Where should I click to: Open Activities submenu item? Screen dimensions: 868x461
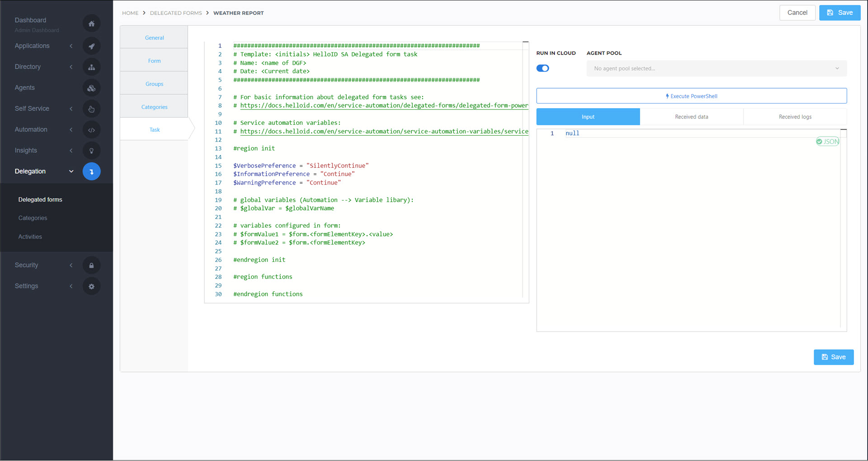point(30,237)
